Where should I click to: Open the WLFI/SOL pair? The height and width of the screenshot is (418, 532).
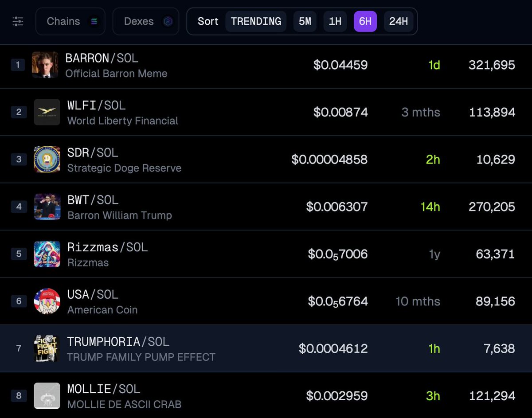tap(96, 105)
